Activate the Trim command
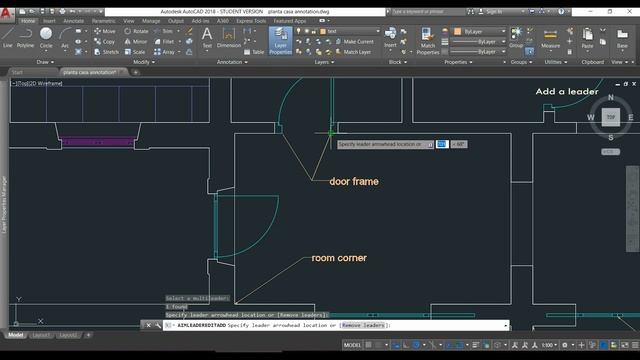This screenshot has width=640, height=360. (164, 31)
